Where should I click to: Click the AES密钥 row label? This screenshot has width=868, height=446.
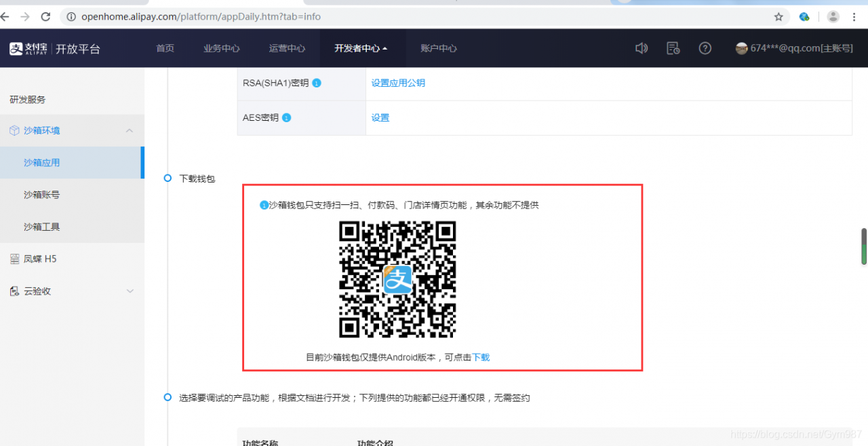[260, 117]
